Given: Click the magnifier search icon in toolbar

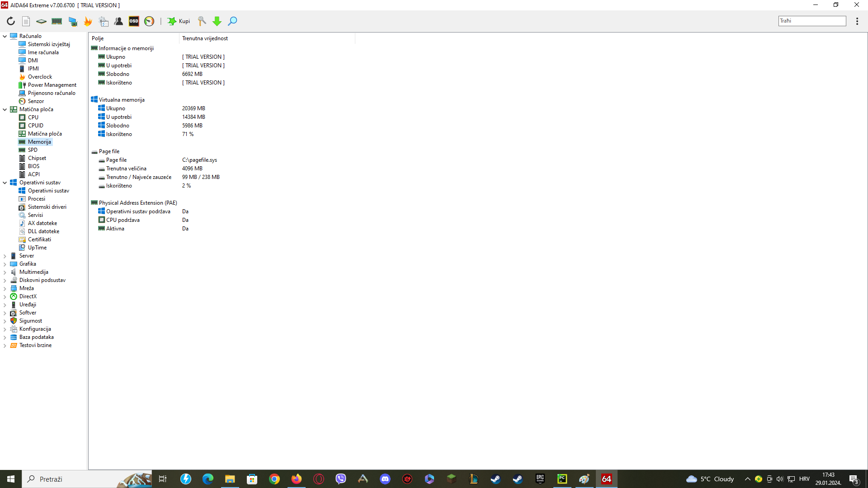Looking at the screenshot, I should pyautogui.click(x=232, y=21).
